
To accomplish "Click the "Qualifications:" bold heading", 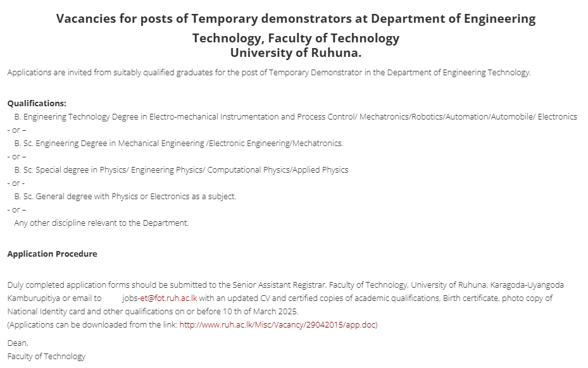I will coord(37,103).
